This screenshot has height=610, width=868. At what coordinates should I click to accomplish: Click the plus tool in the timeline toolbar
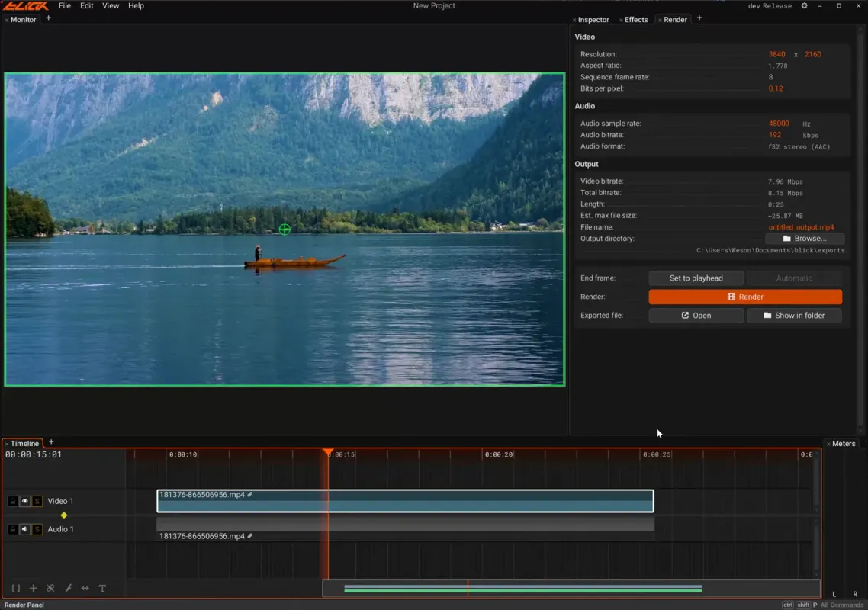coord(34,588)
